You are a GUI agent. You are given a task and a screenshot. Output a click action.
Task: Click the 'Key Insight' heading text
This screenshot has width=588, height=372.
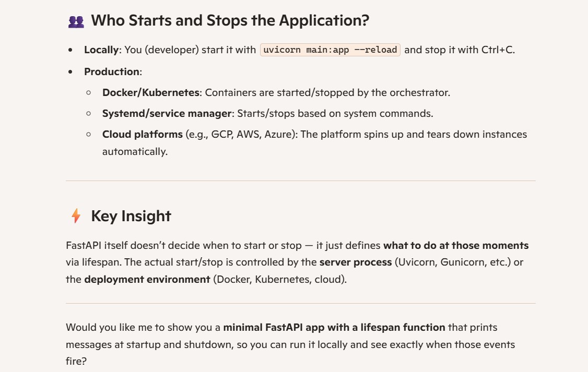pos(131,216)
